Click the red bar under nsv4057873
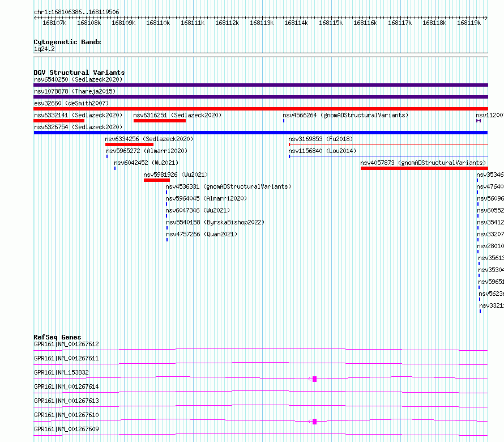The image size is (504, 442). (424, 168)
